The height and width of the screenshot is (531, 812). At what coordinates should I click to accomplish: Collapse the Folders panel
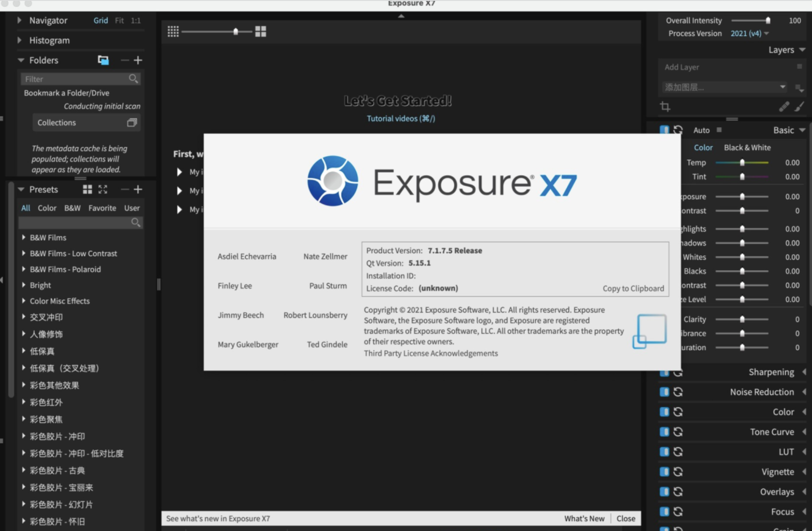click(21, 60)
